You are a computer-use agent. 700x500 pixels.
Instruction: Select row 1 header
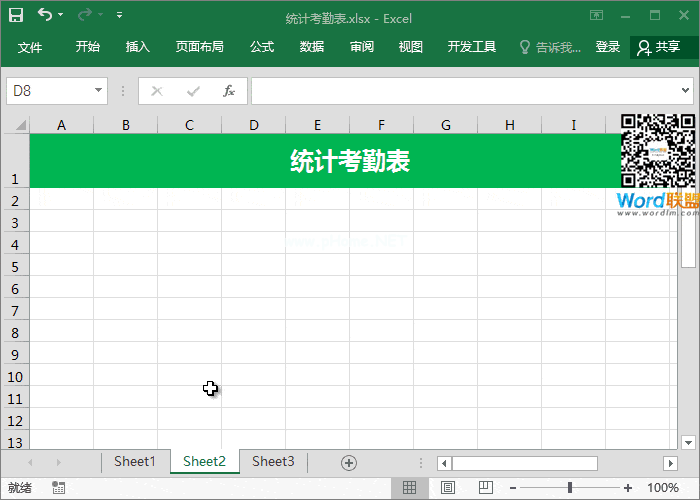click(16, 161)
